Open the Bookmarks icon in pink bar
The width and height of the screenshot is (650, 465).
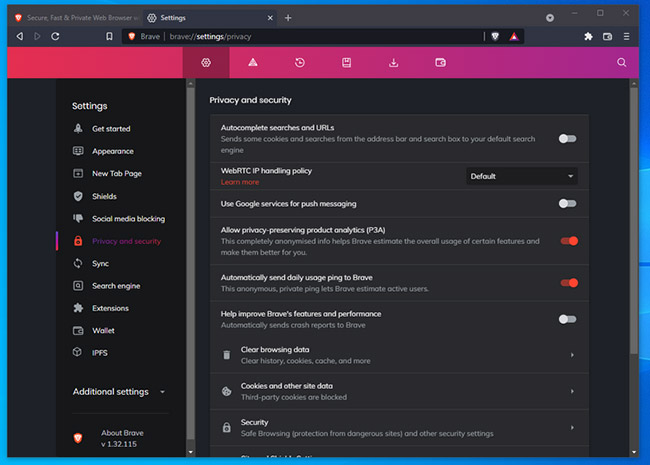(x=347, y=63)
